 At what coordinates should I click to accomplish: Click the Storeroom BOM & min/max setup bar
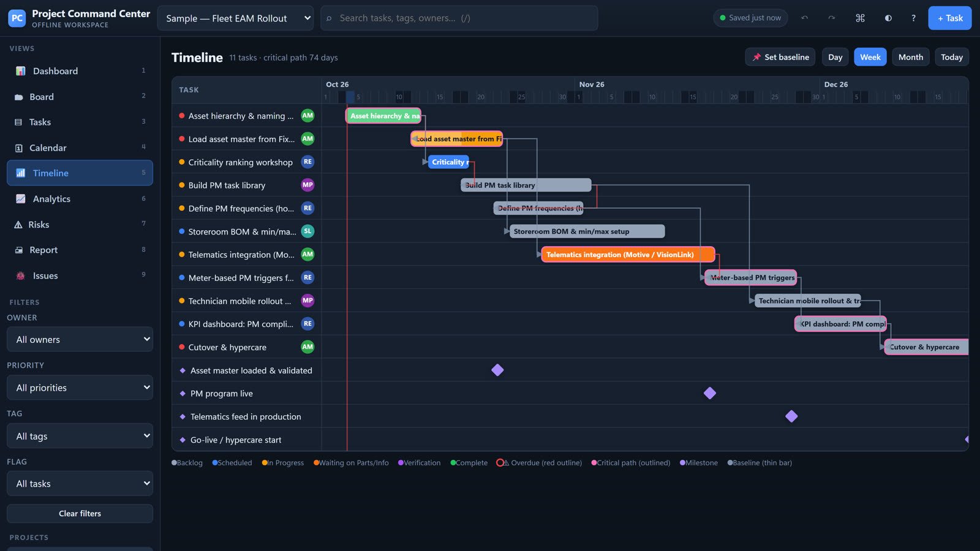tap(587, 231)
